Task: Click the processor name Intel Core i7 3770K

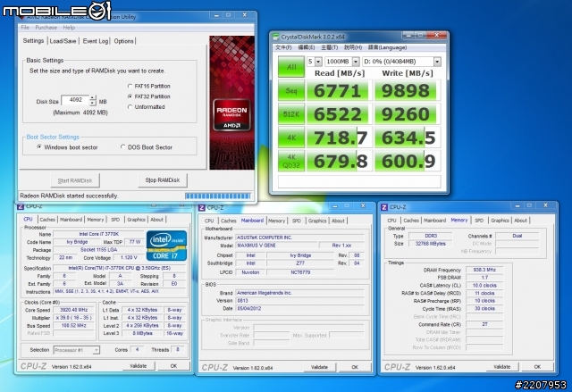Action: pos(98,234)
